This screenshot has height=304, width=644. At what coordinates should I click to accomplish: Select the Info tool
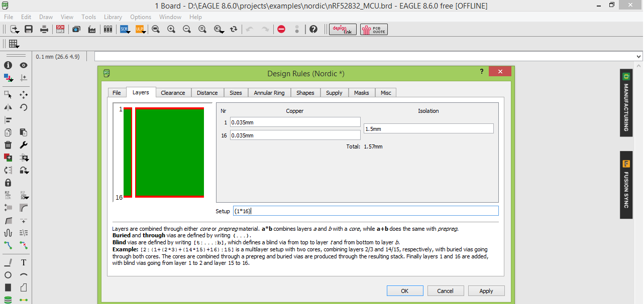pos(8,65)
